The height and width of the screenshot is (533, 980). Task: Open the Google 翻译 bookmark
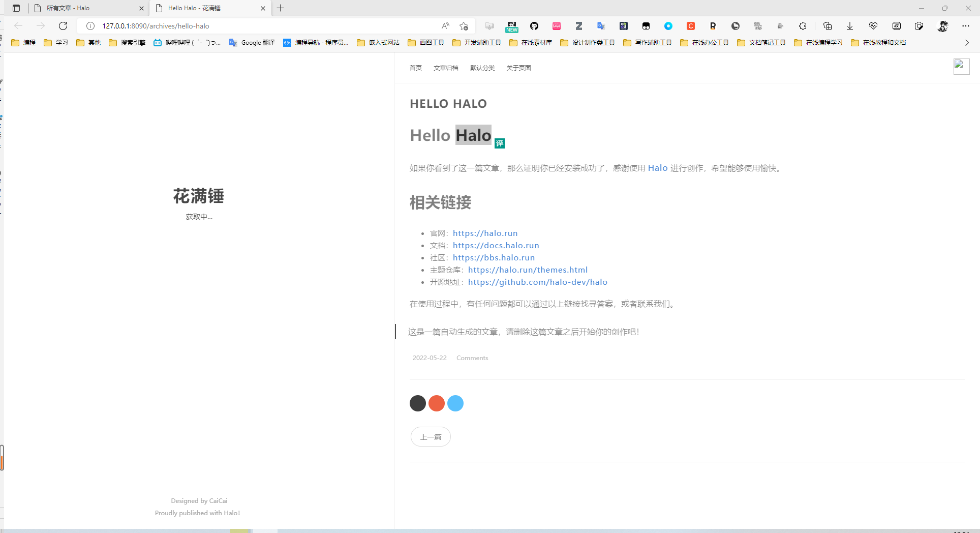252,43
